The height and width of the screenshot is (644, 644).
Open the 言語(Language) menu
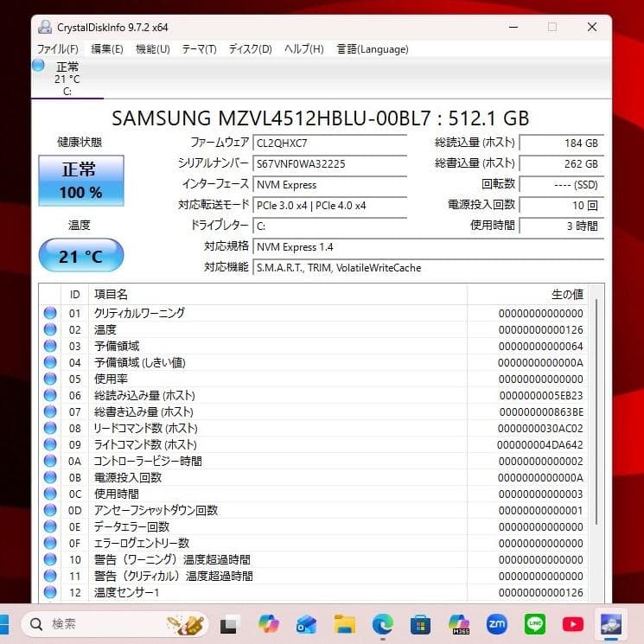tap(373, 49)
